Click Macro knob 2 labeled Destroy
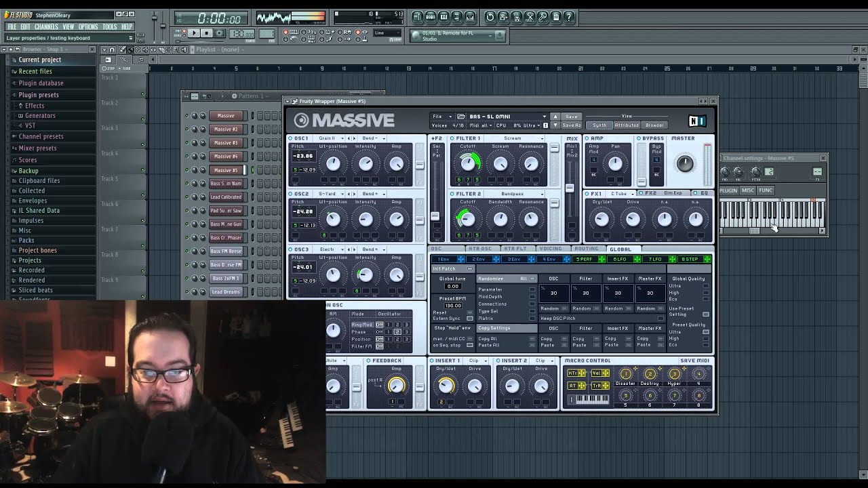This screenshot has height=488, width=868. point(650,374)
